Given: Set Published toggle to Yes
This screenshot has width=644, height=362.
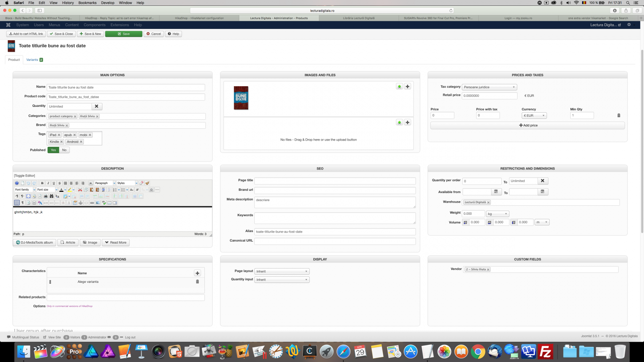Looking at the screenshot, I should point(53,150).
